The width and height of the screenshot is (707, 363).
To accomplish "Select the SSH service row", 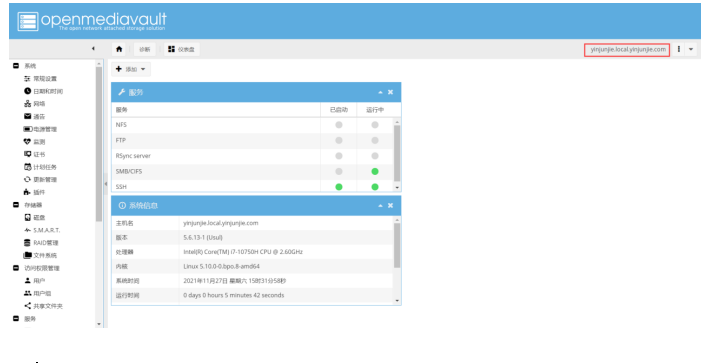I will click(x=252, y=186).
